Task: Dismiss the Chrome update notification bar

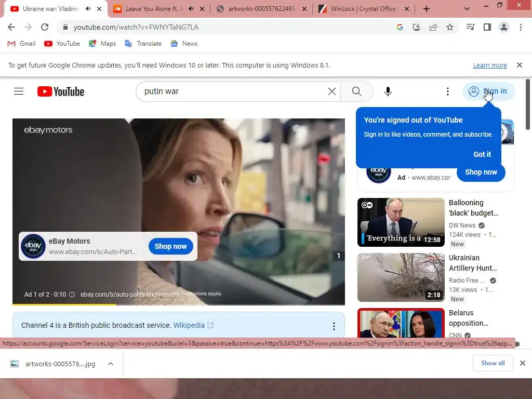Action: coord(520,65)
